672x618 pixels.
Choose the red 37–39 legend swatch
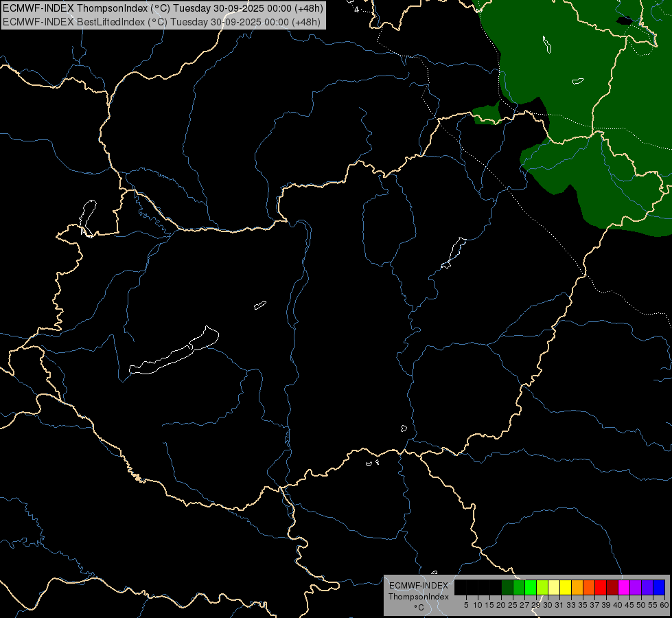(x=601, y=587)
